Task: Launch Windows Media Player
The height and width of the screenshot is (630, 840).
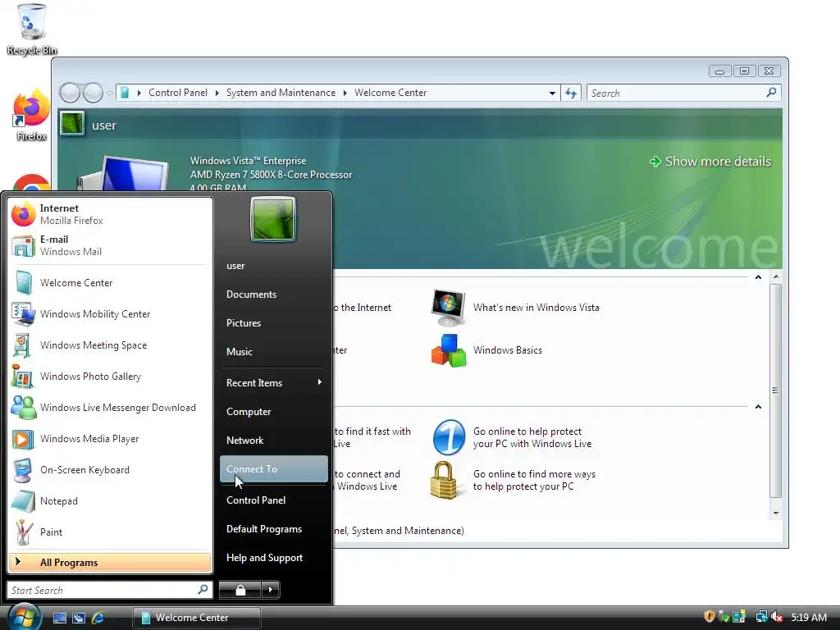Action: (x=110, y=438)
